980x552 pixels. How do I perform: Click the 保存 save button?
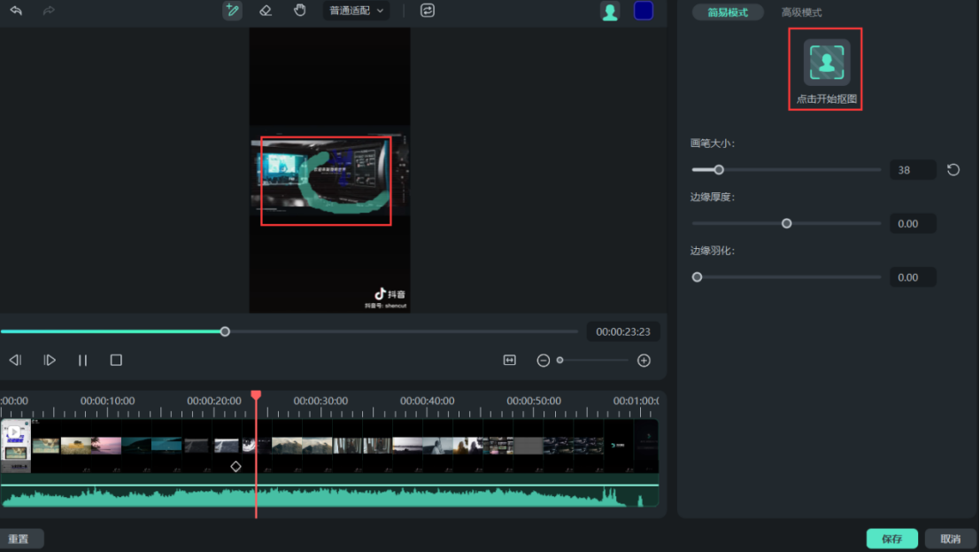coord(891,539)
